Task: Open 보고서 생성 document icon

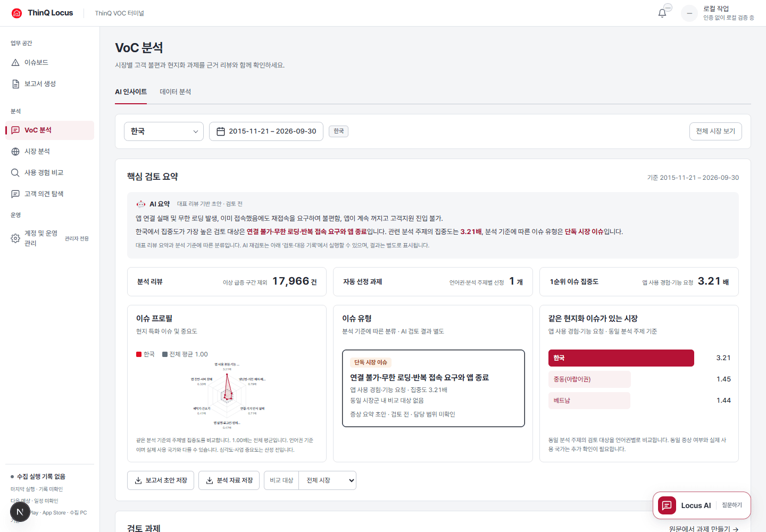Action: (15, 84)
